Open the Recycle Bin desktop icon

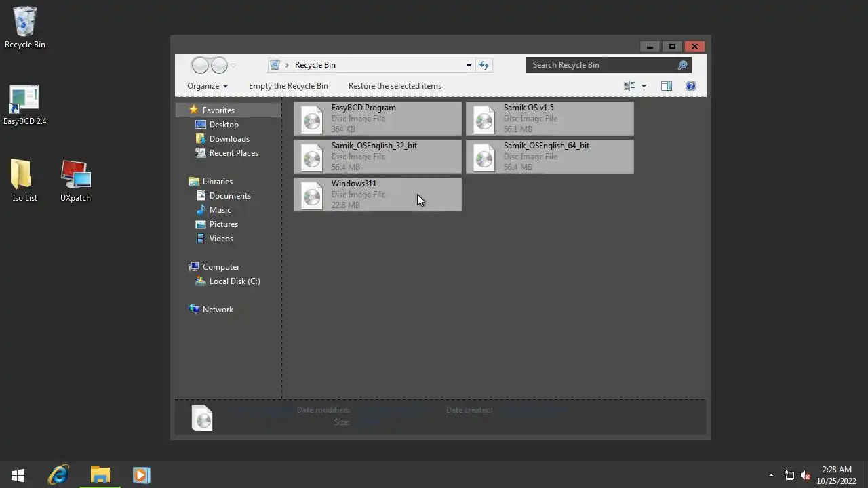coord(25,28)
